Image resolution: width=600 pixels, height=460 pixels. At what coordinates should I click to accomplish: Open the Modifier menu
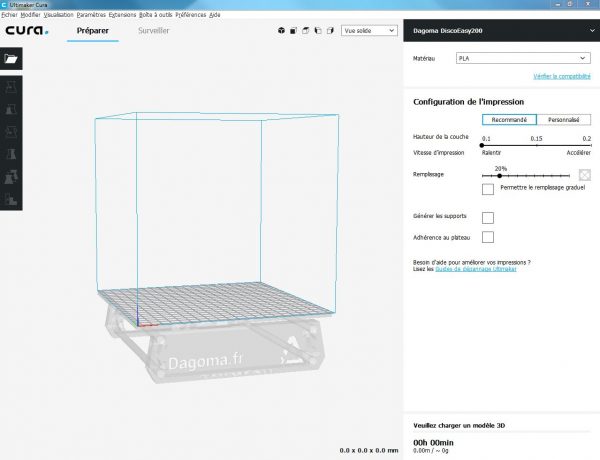coord(30,15)
